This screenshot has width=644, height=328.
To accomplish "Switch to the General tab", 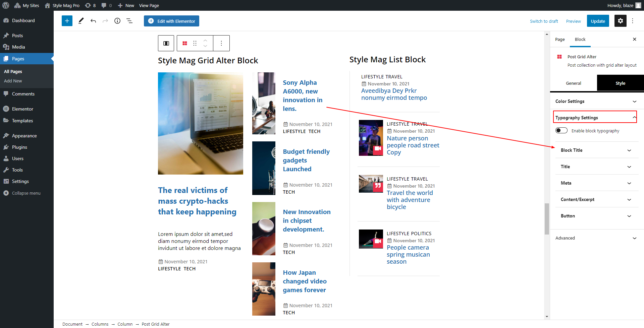I will pos(573,83).
